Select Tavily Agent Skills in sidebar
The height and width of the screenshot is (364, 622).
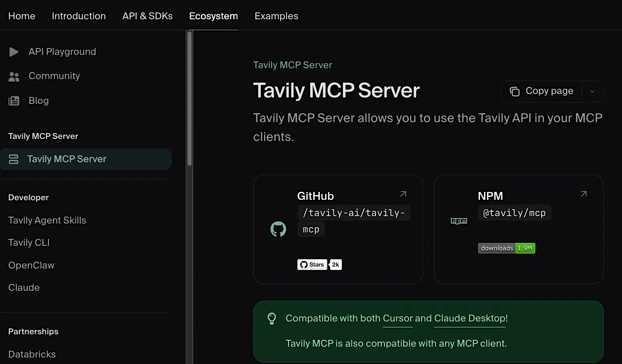pos(47,221)
